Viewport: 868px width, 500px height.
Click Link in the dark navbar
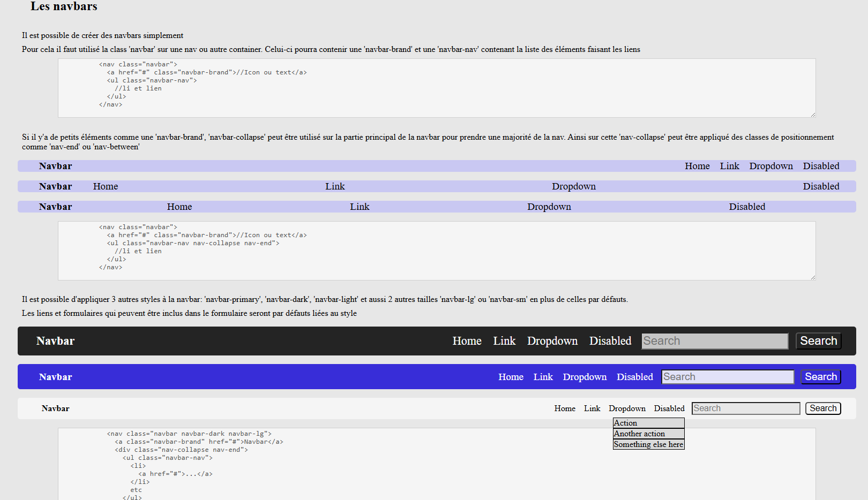pyautogui.click(x=504, y=341)
